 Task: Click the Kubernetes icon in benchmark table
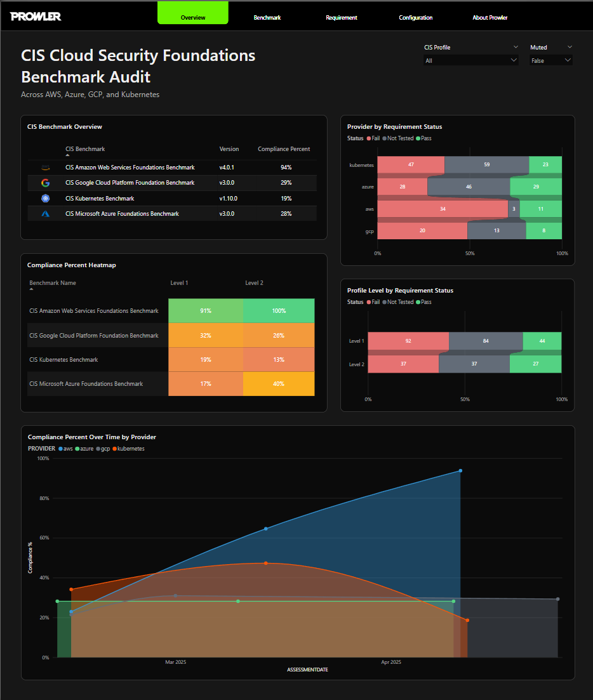[45, 198]
